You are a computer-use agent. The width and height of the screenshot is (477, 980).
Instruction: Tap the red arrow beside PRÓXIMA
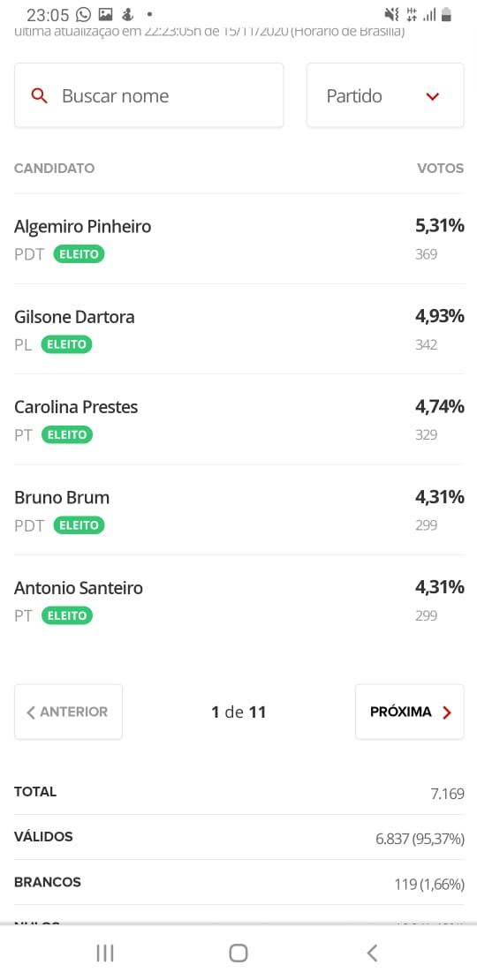pos(446,712)
